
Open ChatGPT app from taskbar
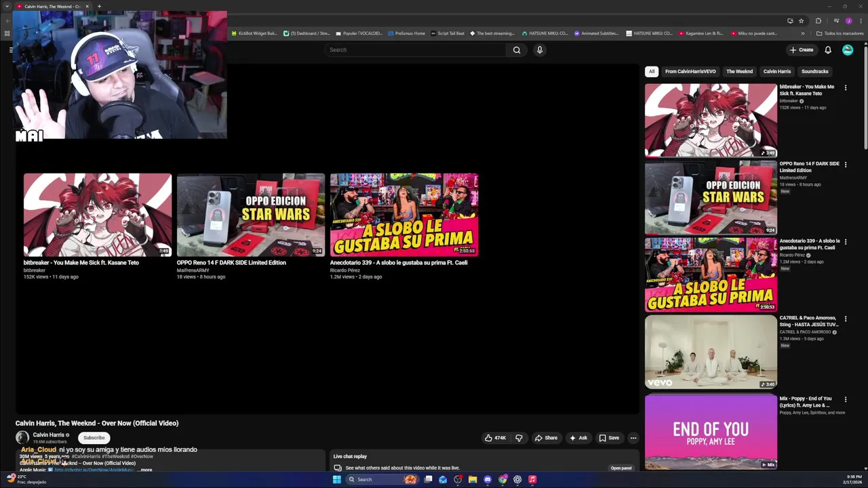click(517, 479)
